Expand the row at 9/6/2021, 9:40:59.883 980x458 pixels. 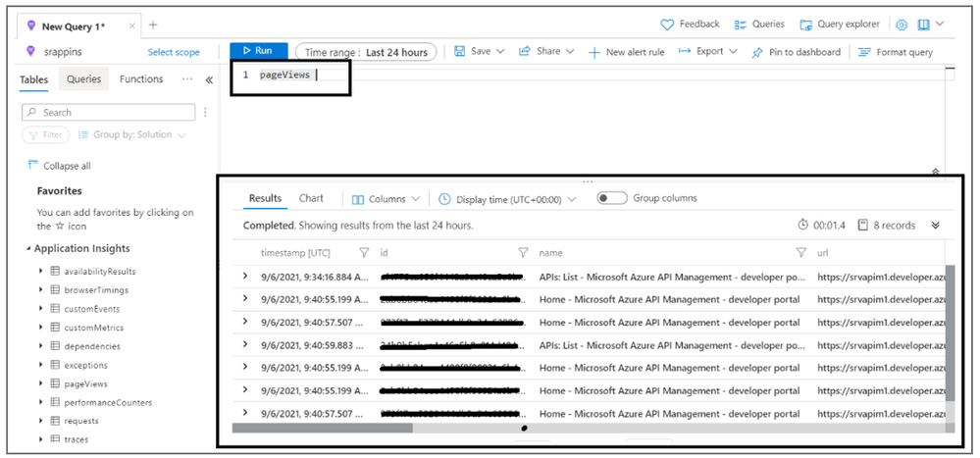(x=245, y=344)
